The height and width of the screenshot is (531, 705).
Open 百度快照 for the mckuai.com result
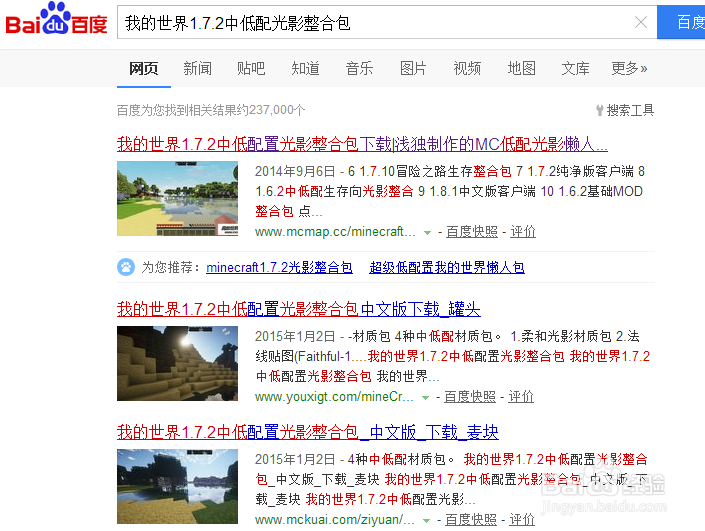click(471, 520)
